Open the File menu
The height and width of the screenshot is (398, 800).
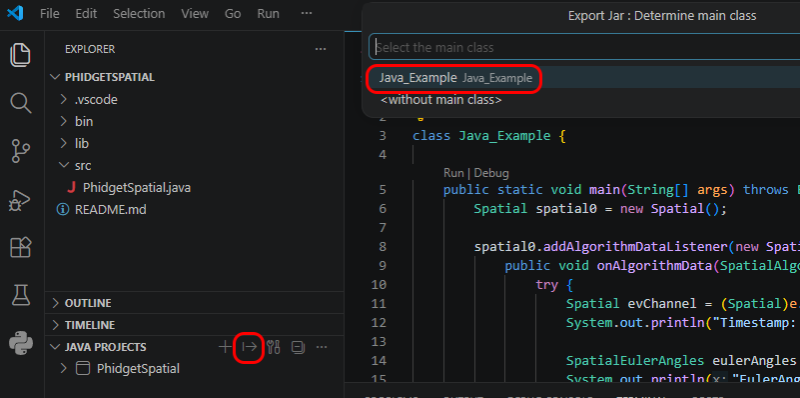[49, 14]
